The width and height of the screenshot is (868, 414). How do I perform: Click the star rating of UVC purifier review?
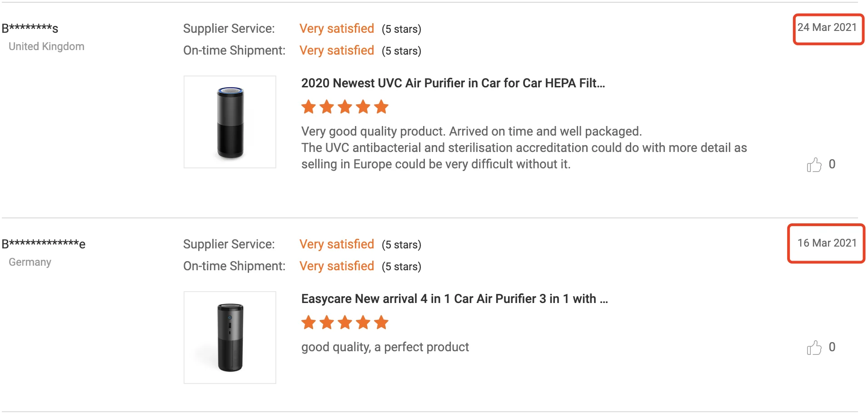tap(344, 107)
